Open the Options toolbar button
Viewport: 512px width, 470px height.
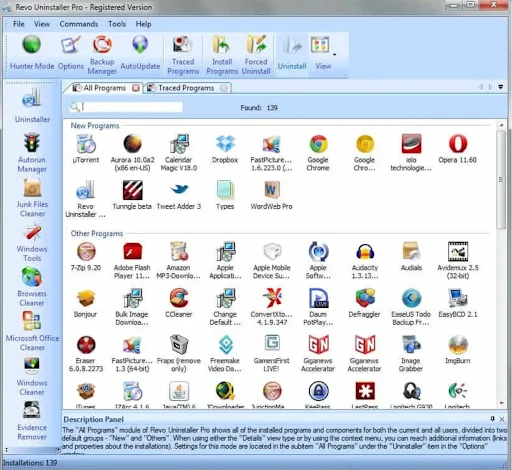(x=71, y=52)
